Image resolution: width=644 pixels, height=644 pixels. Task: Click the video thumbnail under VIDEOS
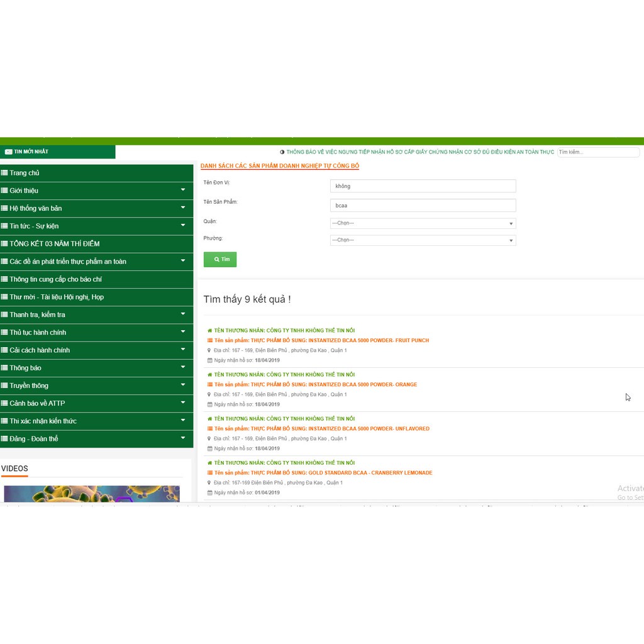[x=92, y=494]
